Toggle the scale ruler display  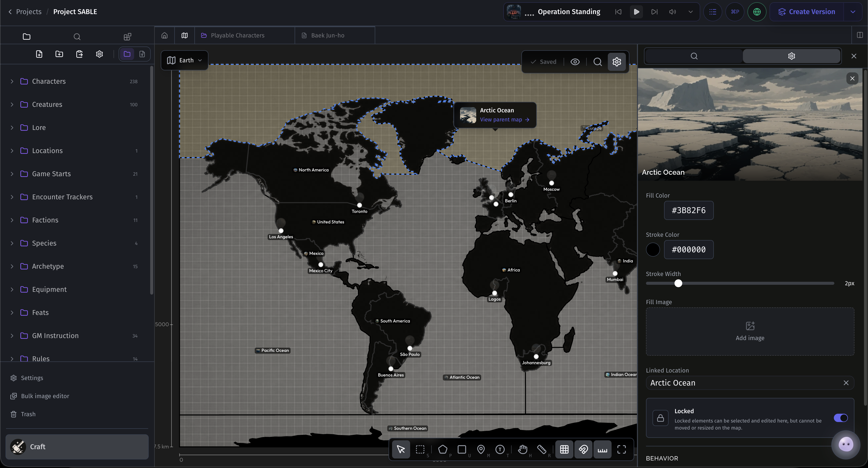click(x=603, y=449)
